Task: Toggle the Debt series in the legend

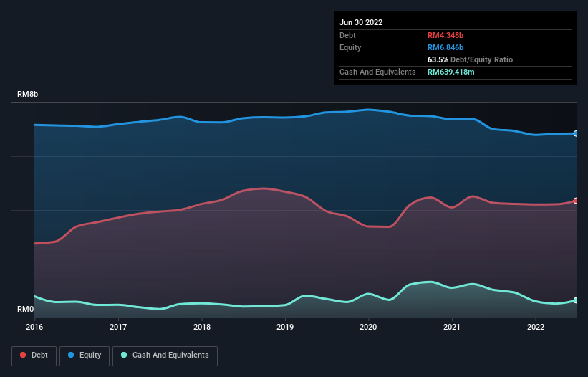Action: coord(34,355)
